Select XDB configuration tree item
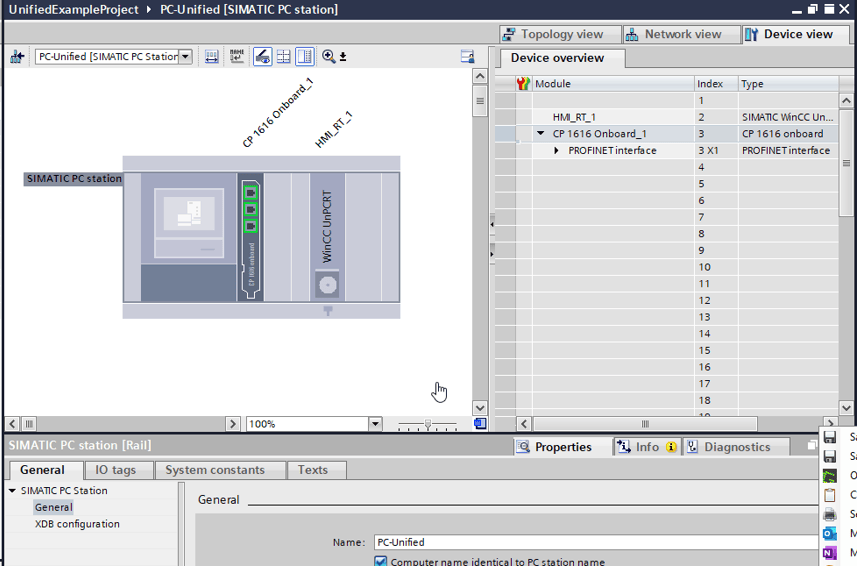Screen dimensions: 857x566 click(x=77, y=524)
